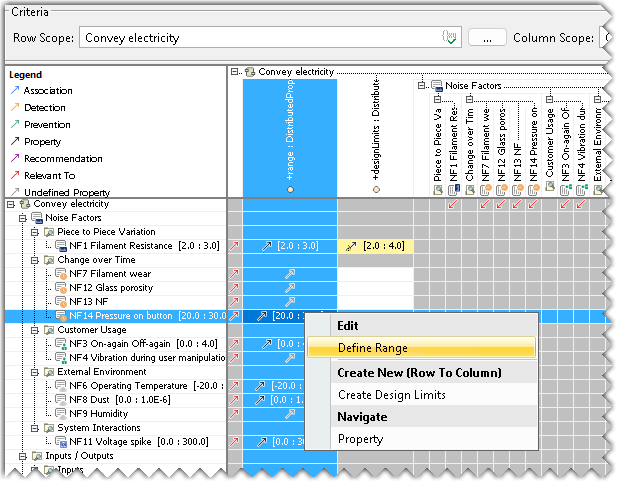Click red Relevant To arrow in NF11 row
The image size is (617, 483).
click(235, 442)
